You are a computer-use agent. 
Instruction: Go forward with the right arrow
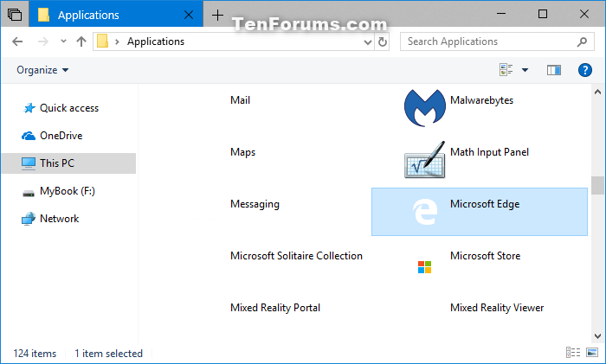43,42
